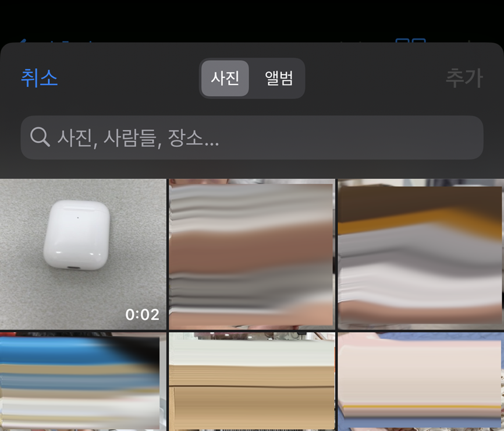Image resolution: width=504 pixels, height=431 pixels.
Task: Tap the 추가 add button
Action: (x=464, y=78)
